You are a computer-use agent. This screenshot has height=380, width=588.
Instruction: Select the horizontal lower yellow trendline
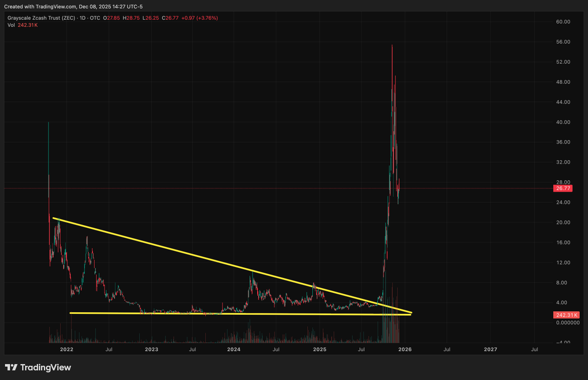coord(241,314)
